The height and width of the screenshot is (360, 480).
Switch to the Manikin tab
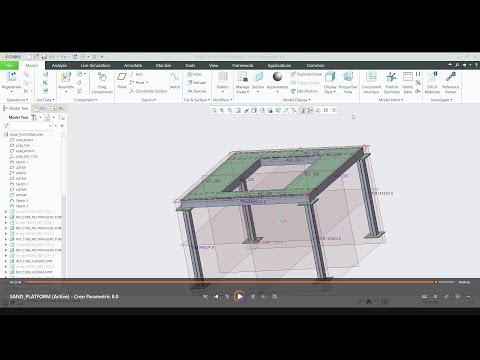pyautogui.click(x=163, y=65)
